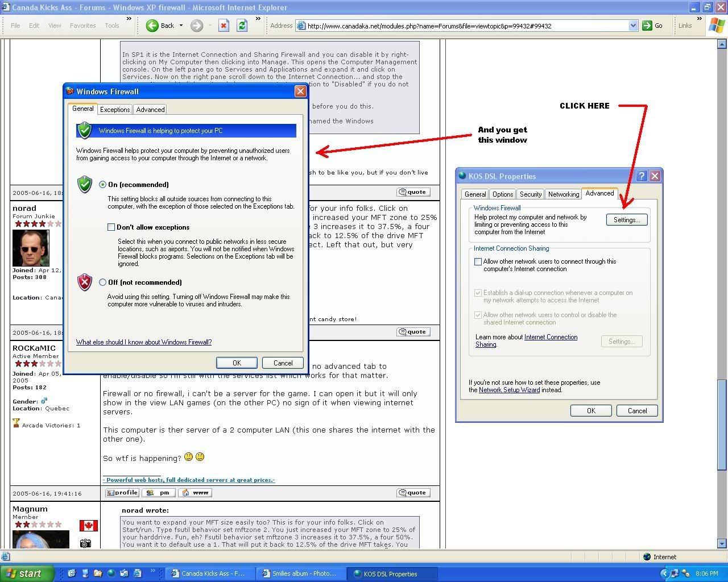Click the page vertical scrollbar thumb
Screen dimensions: 728x582
pyautogui.click(x=722, y=424)
